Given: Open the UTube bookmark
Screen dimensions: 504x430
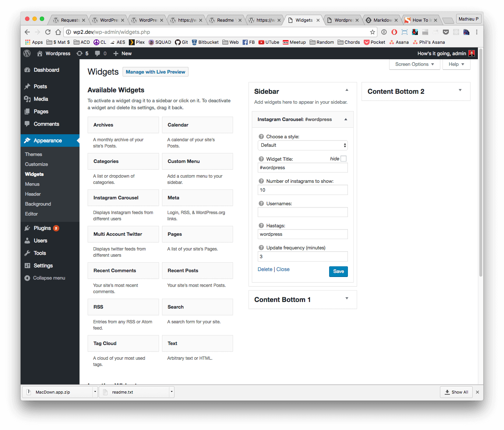Looking at the screenshot, I should [269, 42].
